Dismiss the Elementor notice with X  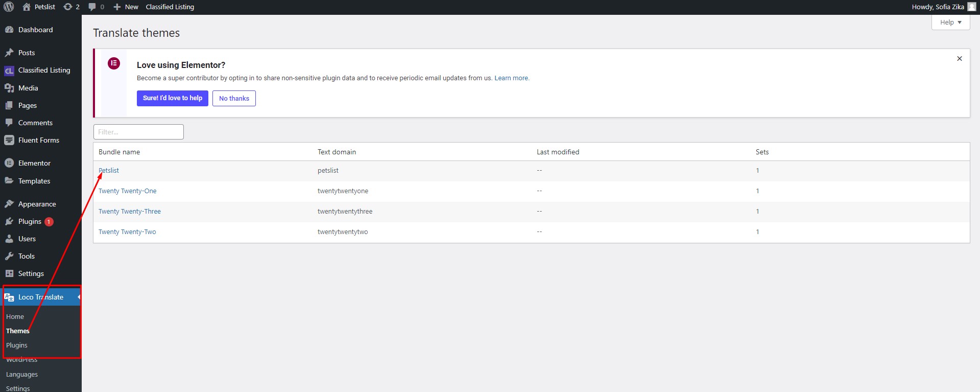tap(960, 59)
